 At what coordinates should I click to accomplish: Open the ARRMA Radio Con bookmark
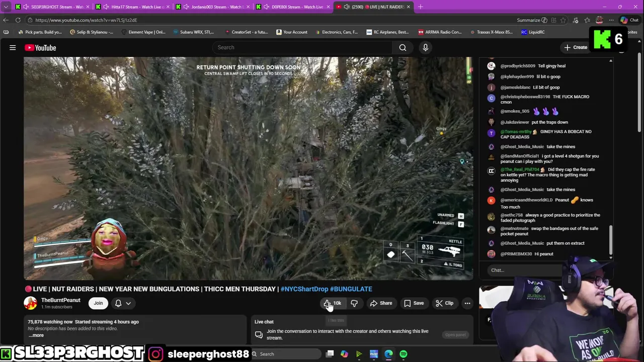(440, 32)
